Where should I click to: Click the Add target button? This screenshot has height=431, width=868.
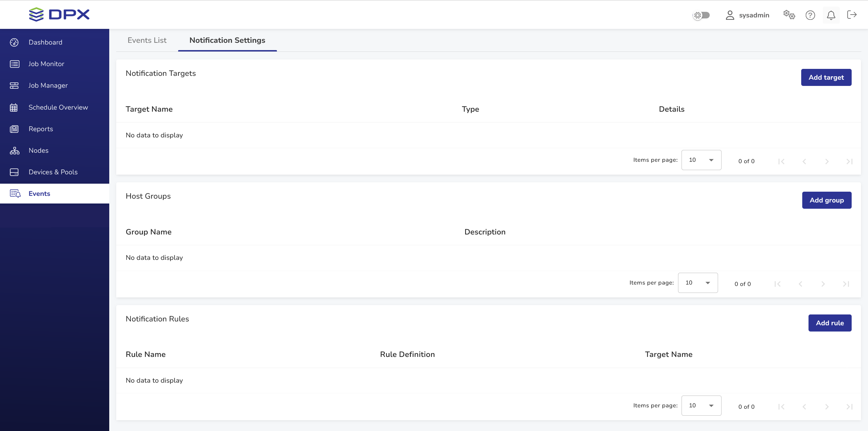826,77
